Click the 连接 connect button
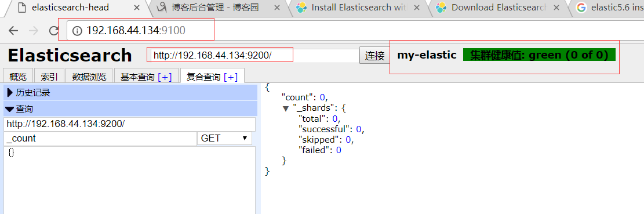 374,56
